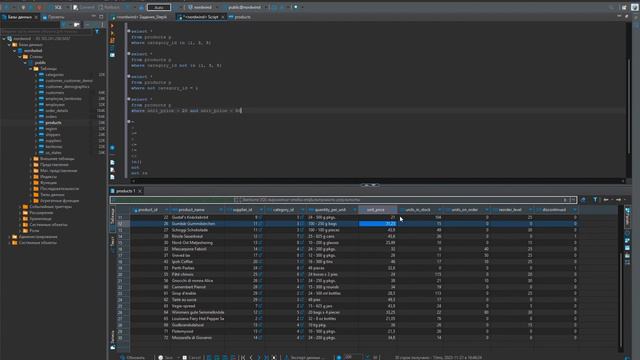Select the products table in navigator

53,122
